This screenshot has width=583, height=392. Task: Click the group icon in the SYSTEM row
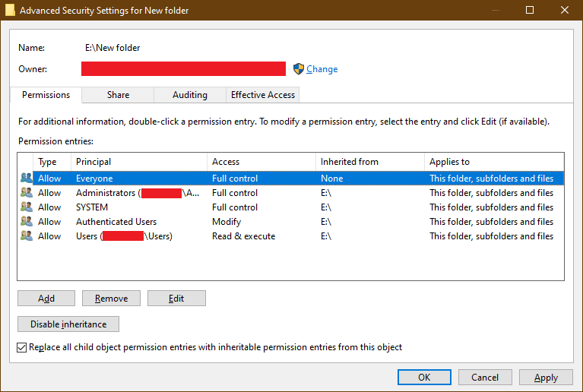tap(27, 207)
